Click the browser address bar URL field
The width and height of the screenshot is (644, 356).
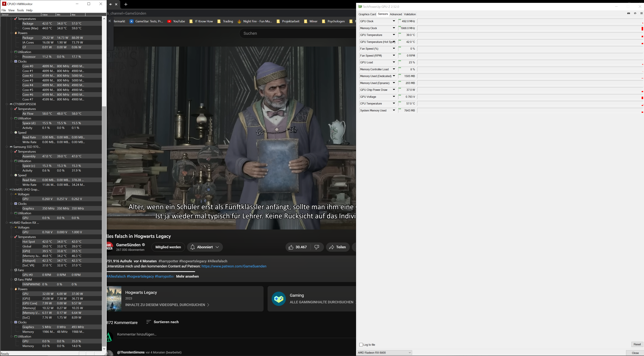pyautogui.click(x=231, y=13)
